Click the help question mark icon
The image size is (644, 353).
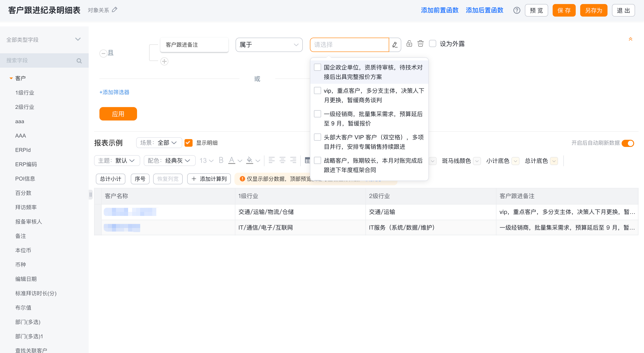coord(517,10)
